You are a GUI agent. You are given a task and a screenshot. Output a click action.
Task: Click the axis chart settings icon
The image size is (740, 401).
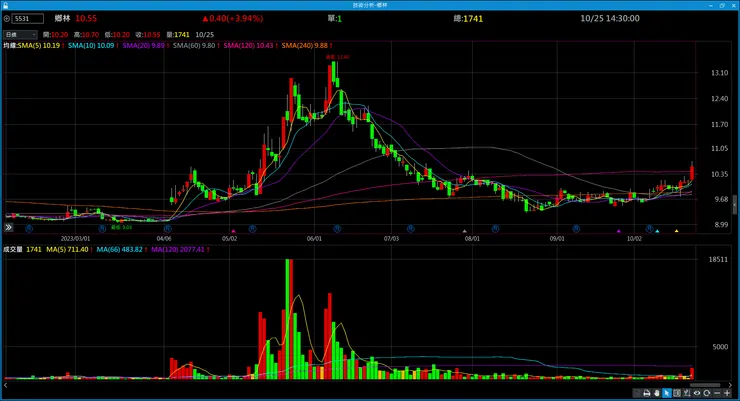pyautogui.click(x=687, y=393)
